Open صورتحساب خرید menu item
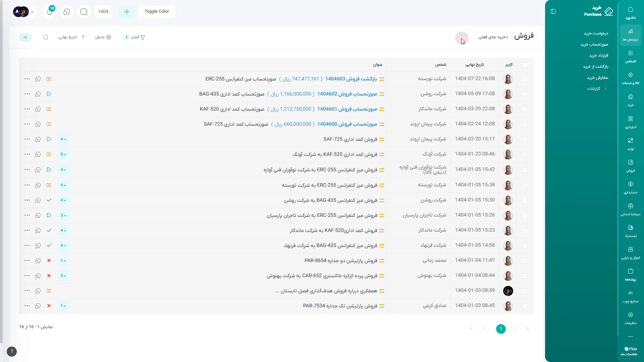This screenshot has width=644, height=362. tap(594, 44)
